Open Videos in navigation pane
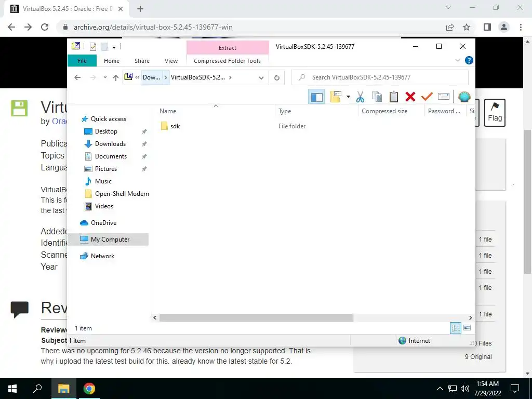Image resolution: width=532 pixels, height=399 pixels. pos(104,206)
